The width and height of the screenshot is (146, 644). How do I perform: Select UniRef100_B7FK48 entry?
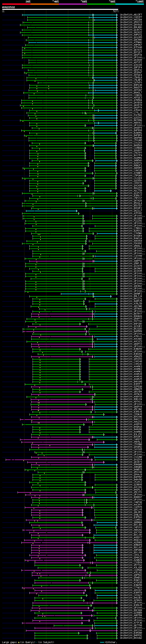click(x=131, y=47)
